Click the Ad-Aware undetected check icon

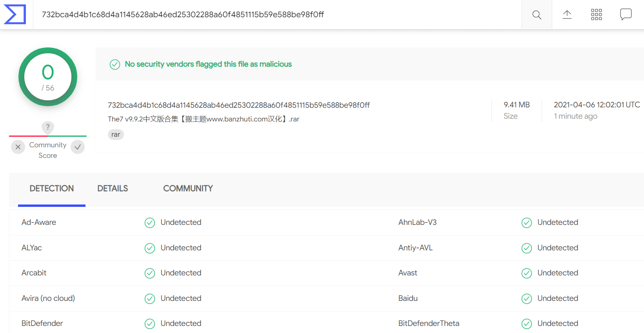pos(150,223)
